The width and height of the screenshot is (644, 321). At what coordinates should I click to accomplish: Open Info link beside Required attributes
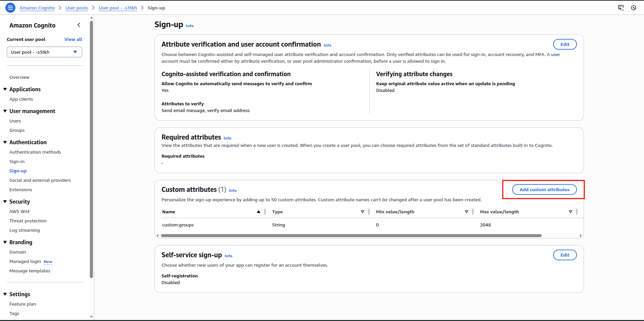tap(227, 138)
